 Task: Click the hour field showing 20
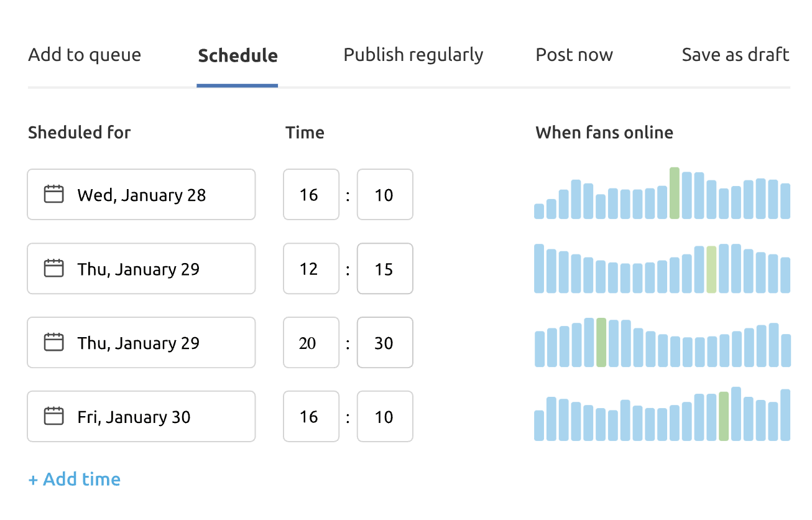pos(311,343)
